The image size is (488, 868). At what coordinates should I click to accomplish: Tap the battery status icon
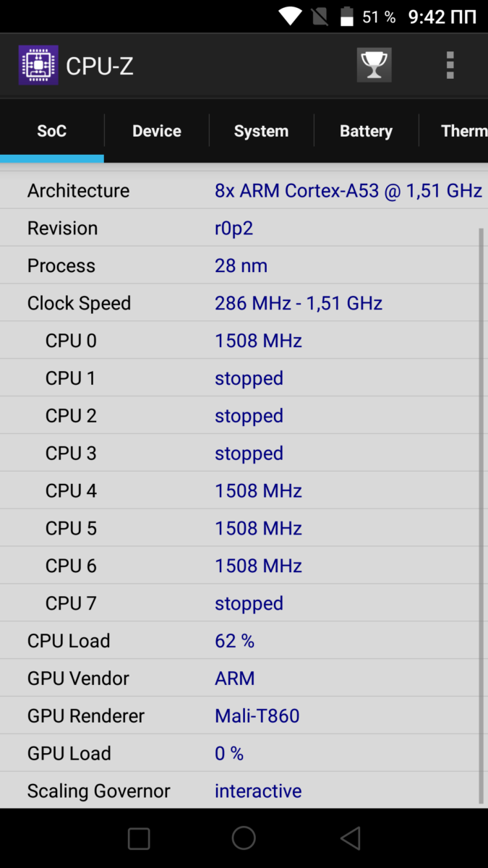[x=347, y=17]
